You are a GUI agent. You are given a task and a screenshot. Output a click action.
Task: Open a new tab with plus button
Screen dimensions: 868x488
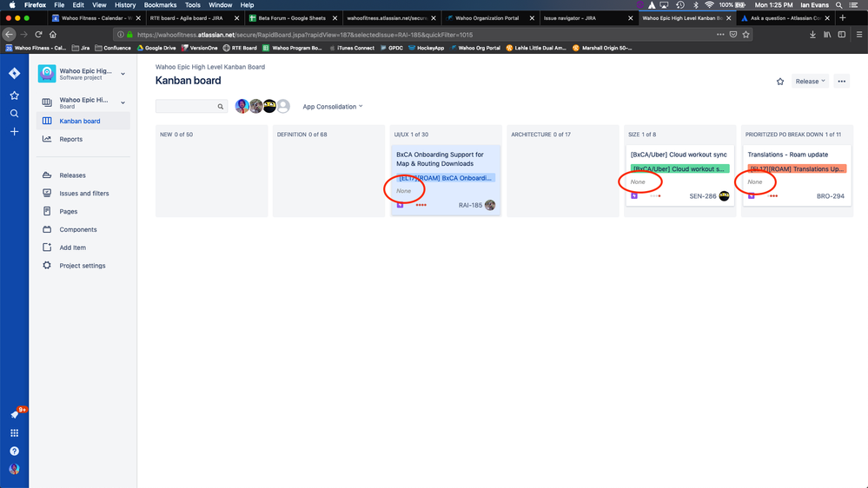[843, 17]
